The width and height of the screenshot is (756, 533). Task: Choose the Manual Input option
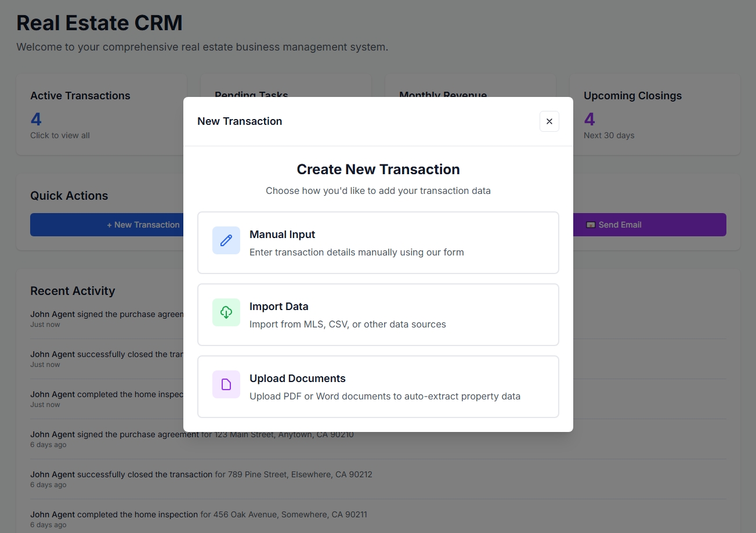point(378,243)
